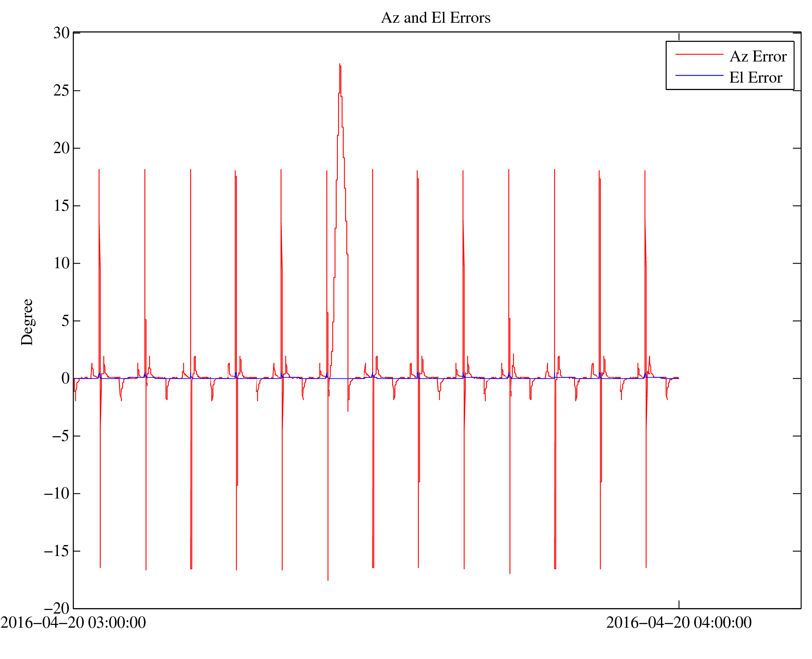Click the '2016-04-20 04:00:00' x-axis label
The image size is (812, 659).
pyautogui.click(x=679, y=623)
